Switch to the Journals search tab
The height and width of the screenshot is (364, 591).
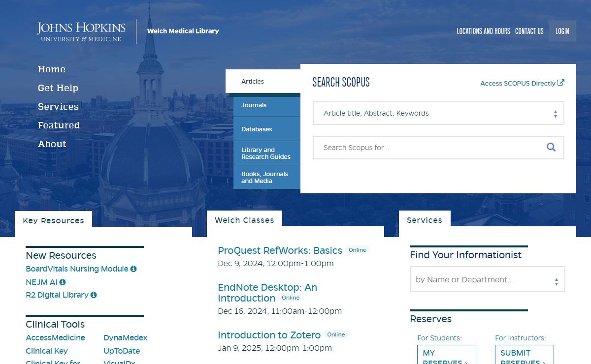267,105
